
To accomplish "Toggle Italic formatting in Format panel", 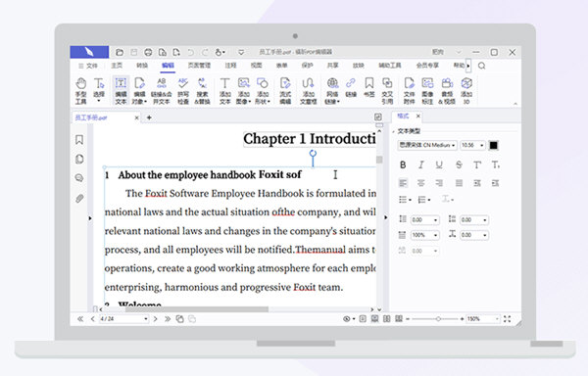I will pyautogui.click(x=421, y=164).
